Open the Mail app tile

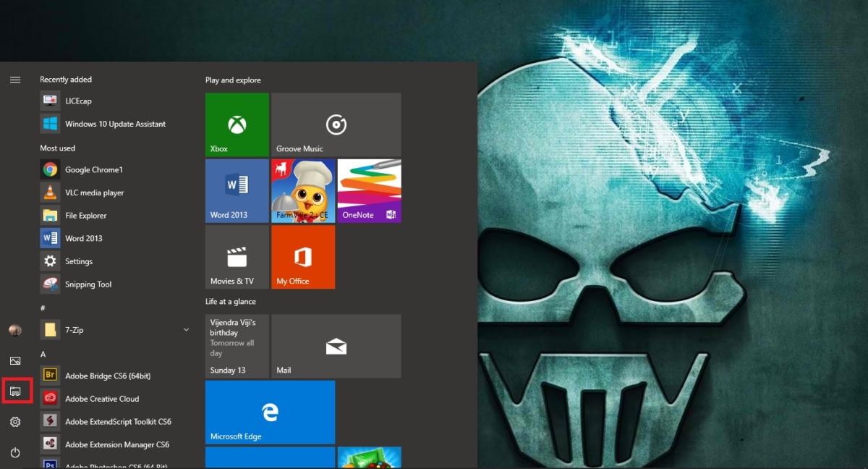coord(336,346)
